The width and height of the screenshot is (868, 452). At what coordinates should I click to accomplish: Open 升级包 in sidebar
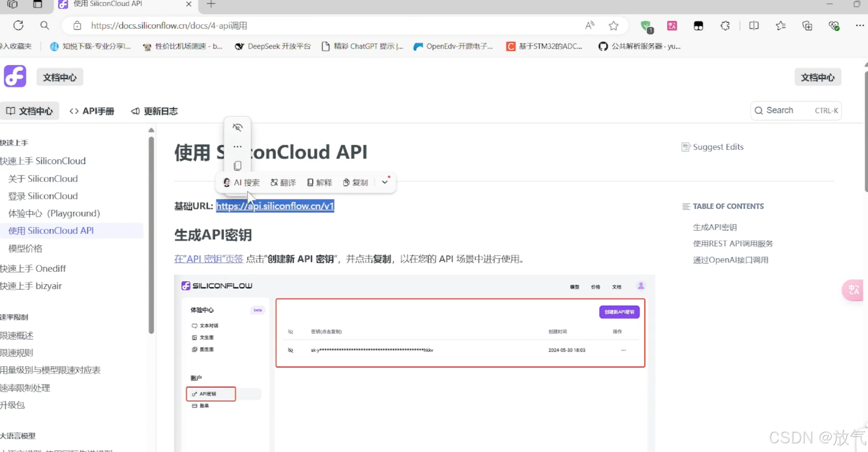13,405
